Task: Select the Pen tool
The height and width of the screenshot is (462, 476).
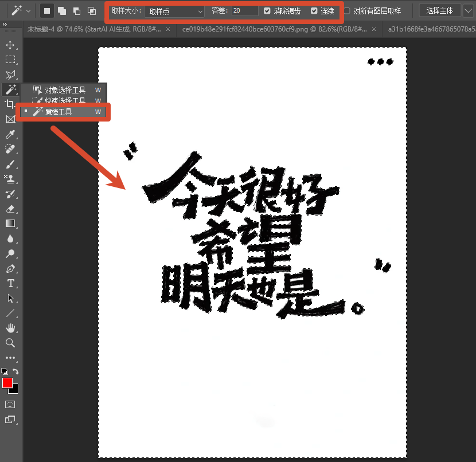Action: 10,269
